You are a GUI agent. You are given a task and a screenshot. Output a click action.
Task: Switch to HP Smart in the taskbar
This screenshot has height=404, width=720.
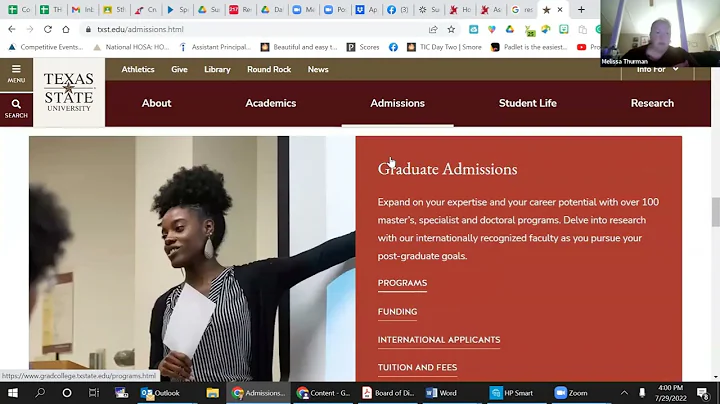(512, 393)
